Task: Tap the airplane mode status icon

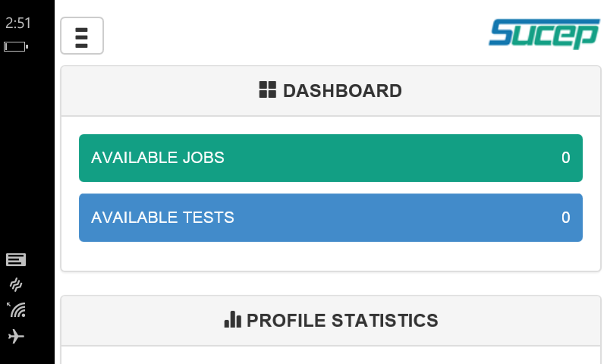Action: pos(16,336)
